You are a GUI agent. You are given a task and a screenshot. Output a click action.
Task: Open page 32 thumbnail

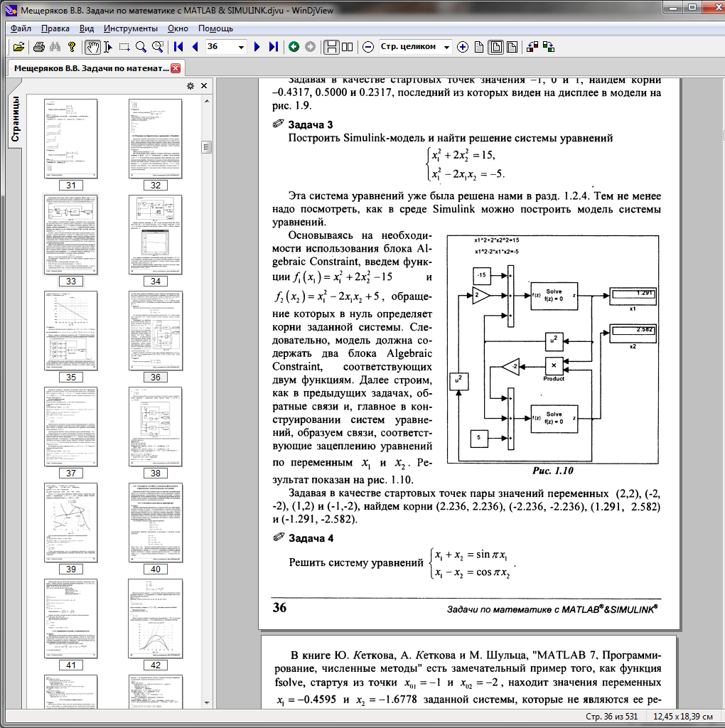tap(156, 139)
